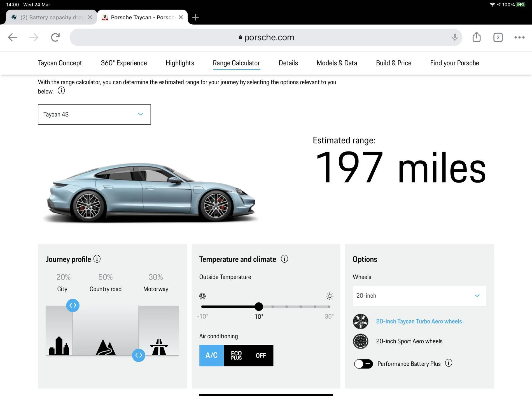Viewport: 532px width, 399px height.
Task: Open the 360° Experience section
Action: [x=124, y=63]
